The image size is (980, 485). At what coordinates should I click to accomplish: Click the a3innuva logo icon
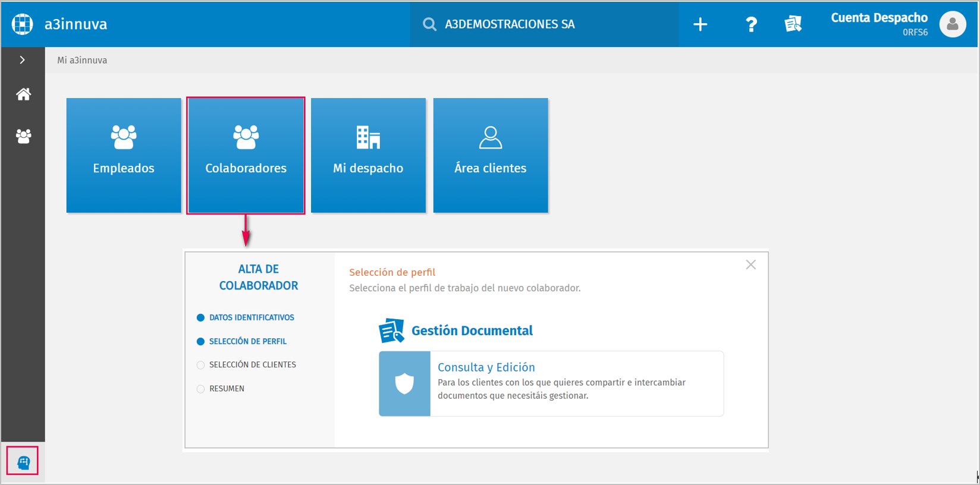23,24
